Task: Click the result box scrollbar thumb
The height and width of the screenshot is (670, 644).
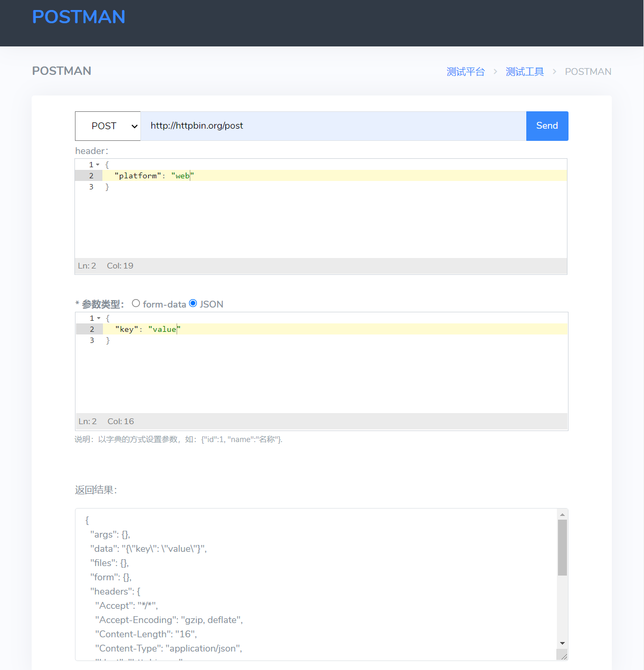Action: point(562,548)
